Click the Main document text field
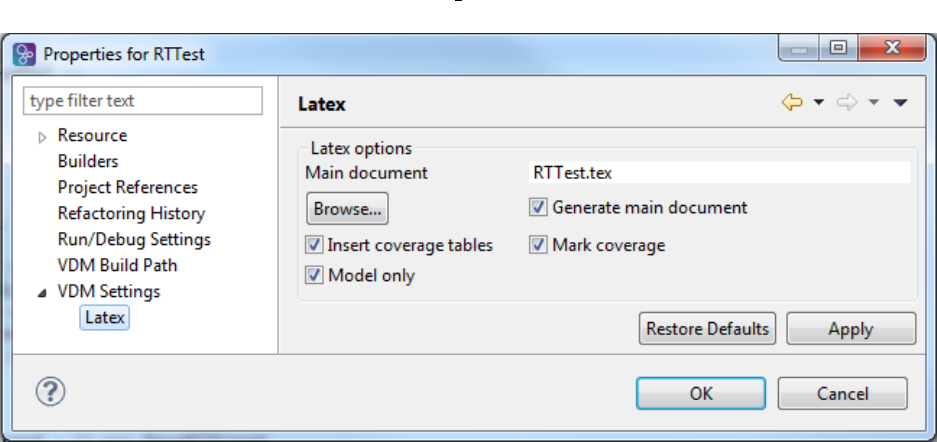Image resolution: width=937 pixels, height=442 pixels. 719,172
